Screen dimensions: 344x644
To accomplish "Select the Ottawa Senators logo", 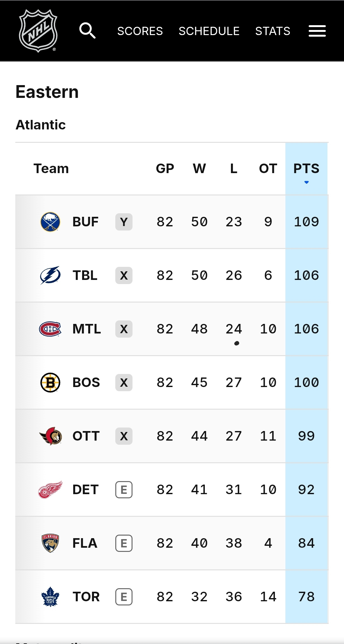I will click(x=50, y=436).
